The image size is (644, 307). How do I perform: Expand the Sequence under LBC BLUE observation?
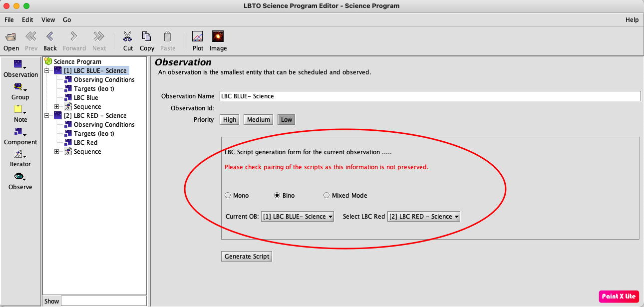(x=57, y=106)
